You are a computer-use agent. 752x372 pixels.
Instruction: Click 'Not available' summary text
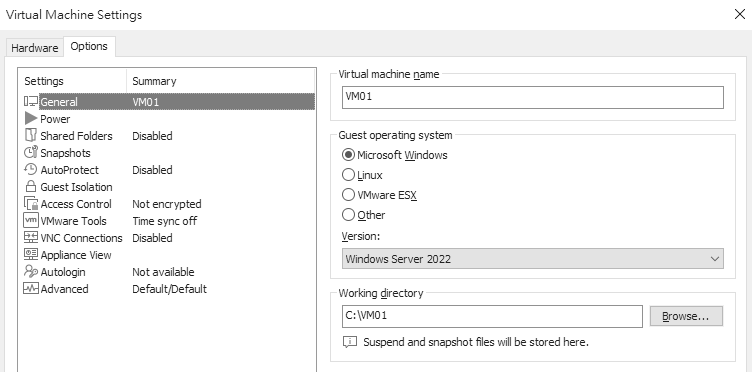(x=163, y=272)
